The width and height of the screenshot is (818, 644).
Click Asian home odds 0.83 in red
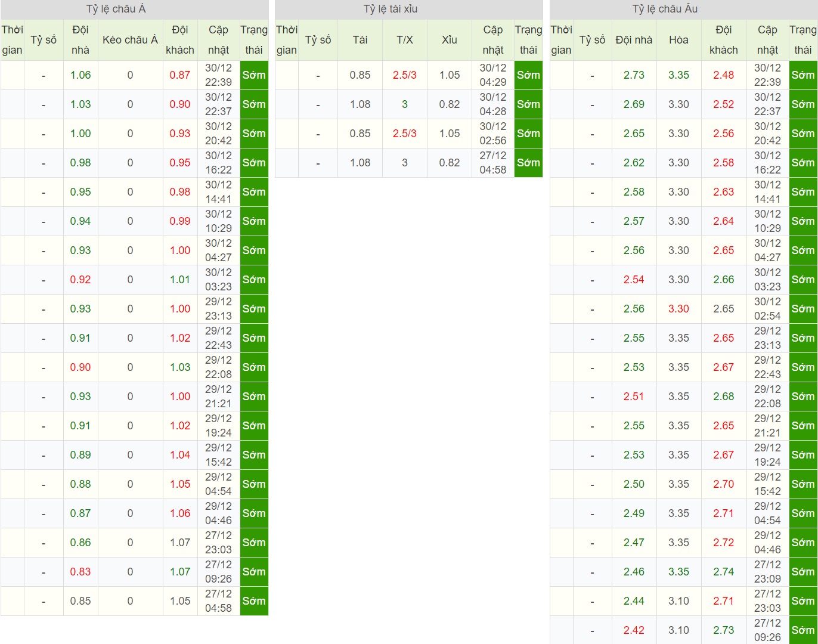[x=80, y=572]
